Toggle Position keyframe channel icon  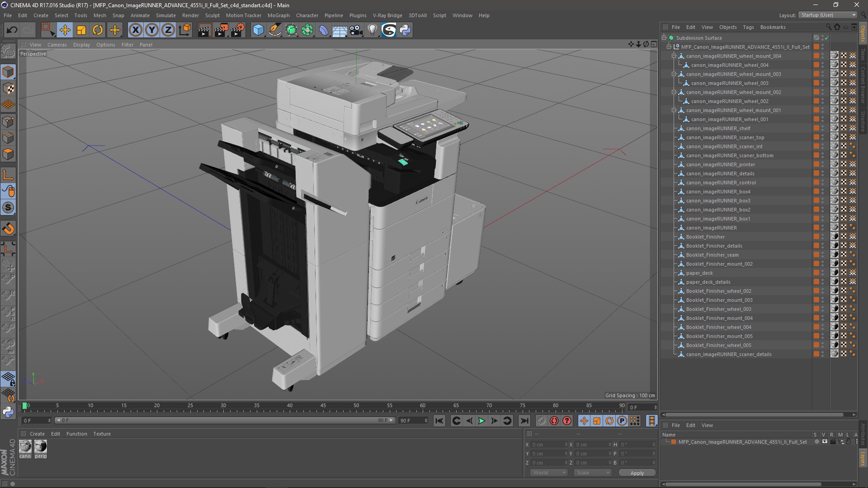(x=584, y=421)
